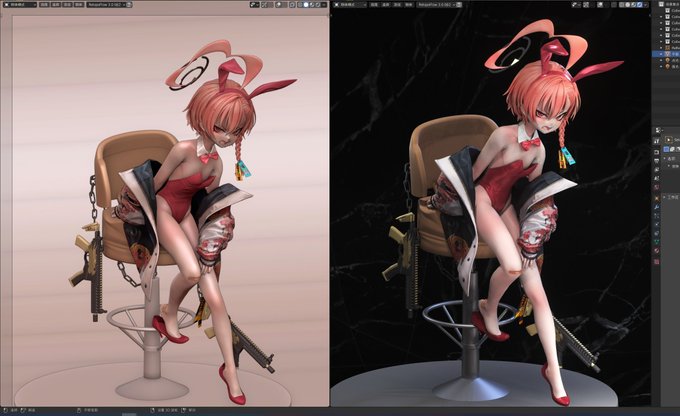Screen dimensions: 680x416
Task: Click the Select Box tool icon in properties
Action: coord(669,140)
